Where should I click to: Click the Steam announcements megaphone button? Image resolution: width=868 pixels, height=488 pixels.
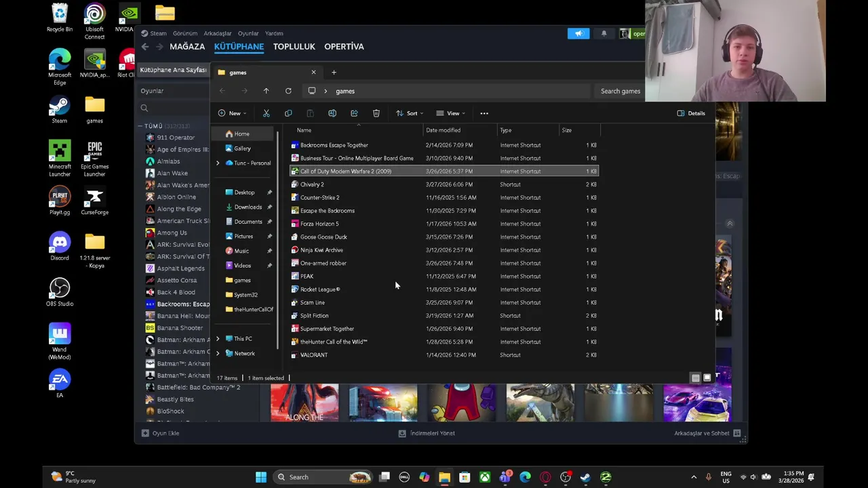[x=578, y=33]
